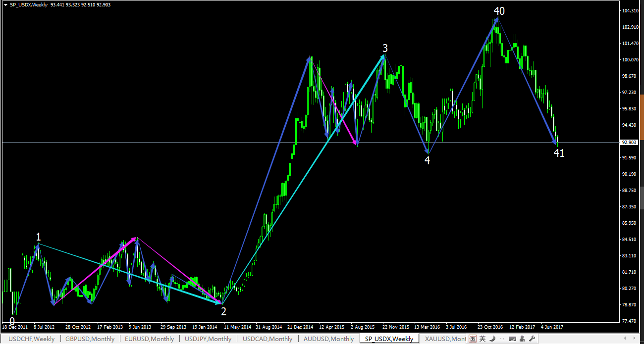Viewport: 644px width, 344px height.
Task: Go to the AUDUSD,Monthly tab
Action: [329, 339]
